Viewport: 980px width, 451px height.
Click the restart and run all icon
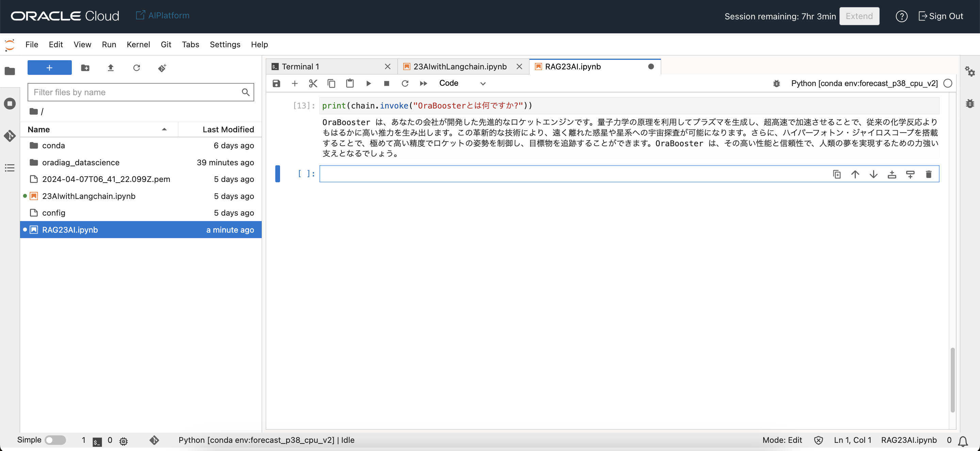(x=423, y=83)
